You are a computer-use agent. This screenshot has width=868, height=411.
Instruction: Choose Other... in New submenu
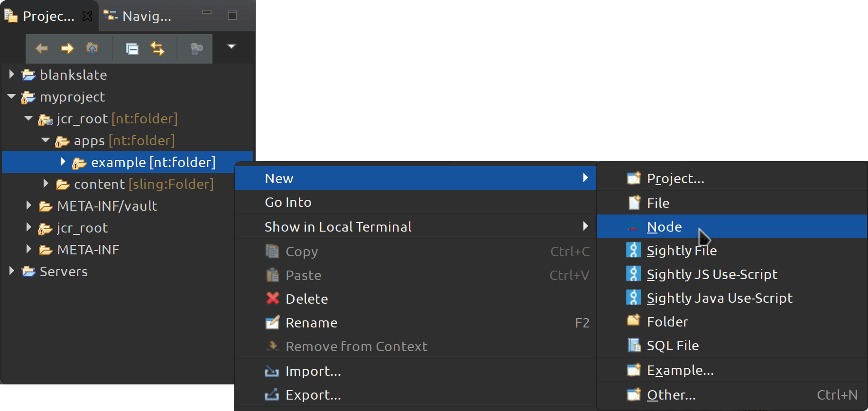coord(732,395)
